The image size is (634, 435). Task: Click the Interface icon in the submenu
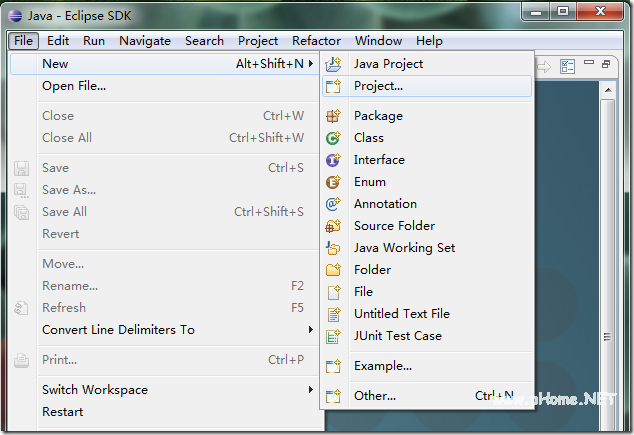click(334, 160)
